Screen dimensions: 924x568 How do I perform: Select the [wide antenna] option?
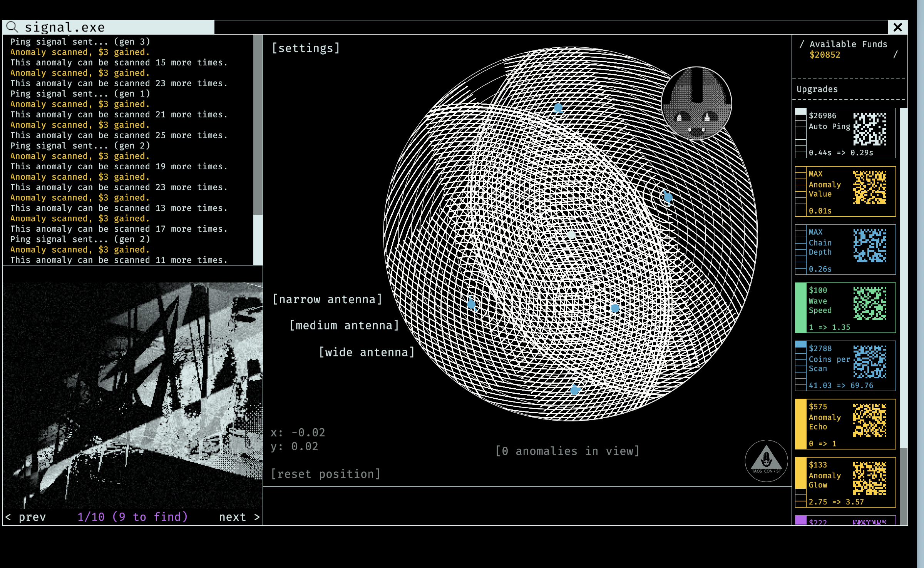[367, 352]
